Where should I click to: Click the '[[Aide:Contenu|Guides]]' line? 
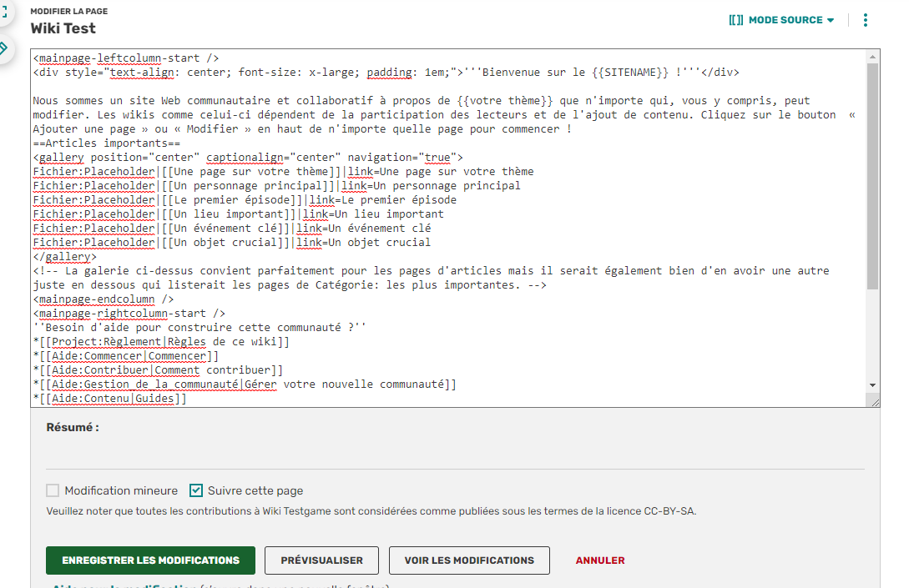point(110,399)
